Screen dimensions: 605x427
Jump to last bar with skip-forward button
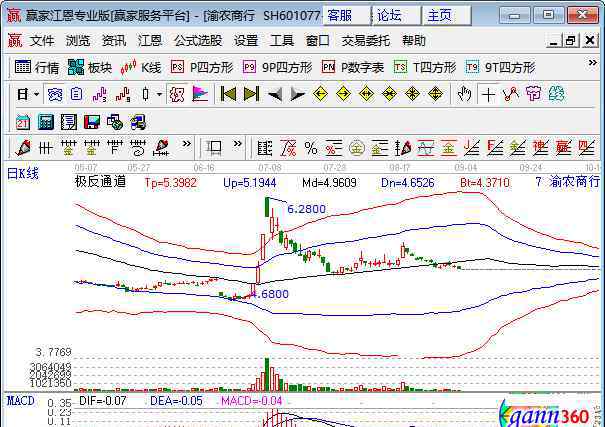[252, 94]
